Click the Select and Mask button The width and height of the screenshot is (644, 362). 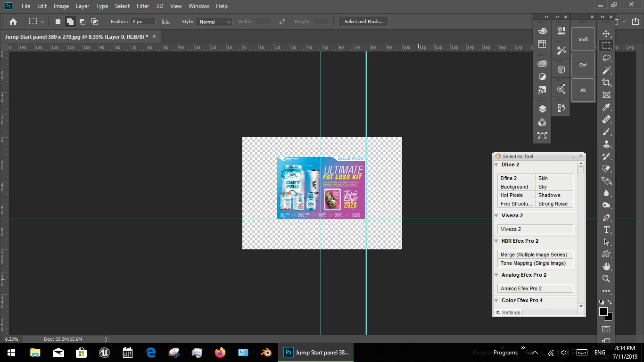tap(363, 22)
